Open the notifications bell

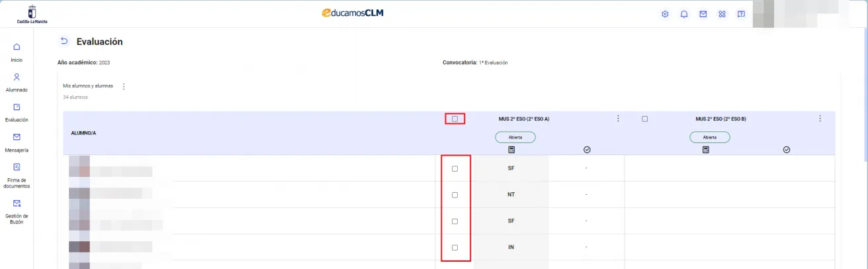coord(684,14)
